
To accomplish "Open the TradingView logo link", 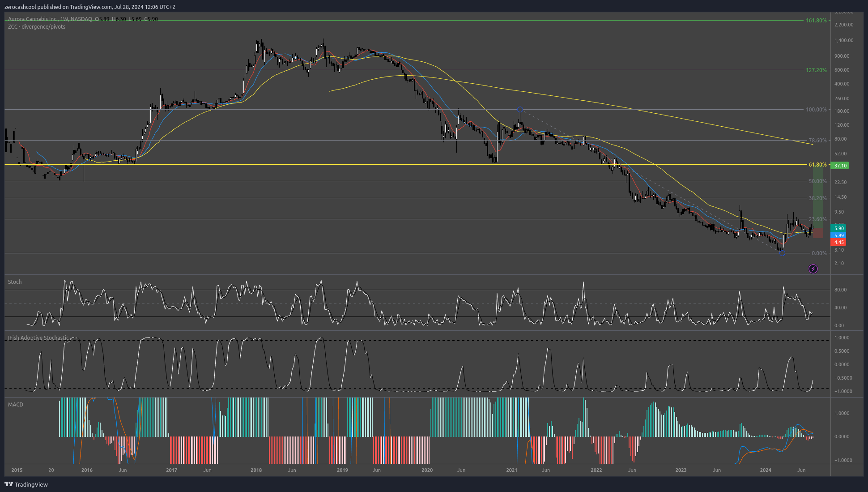I will 26,484.
